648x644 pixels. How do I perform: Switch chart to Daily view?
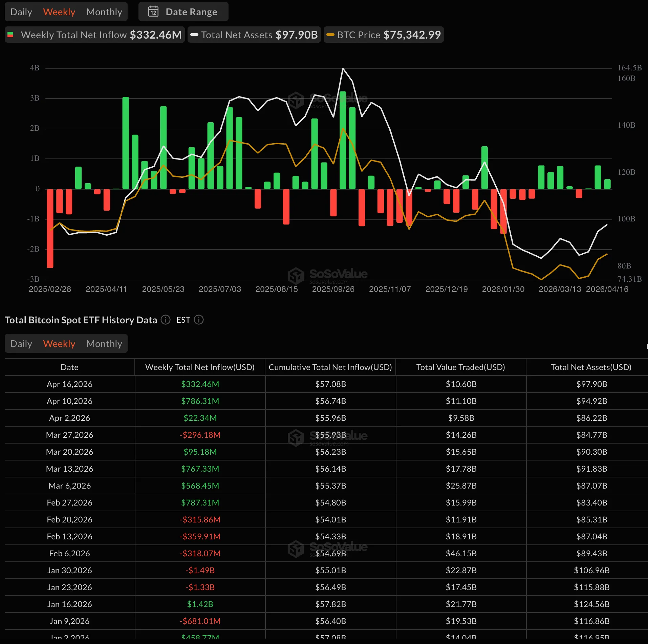pos(21,12)
